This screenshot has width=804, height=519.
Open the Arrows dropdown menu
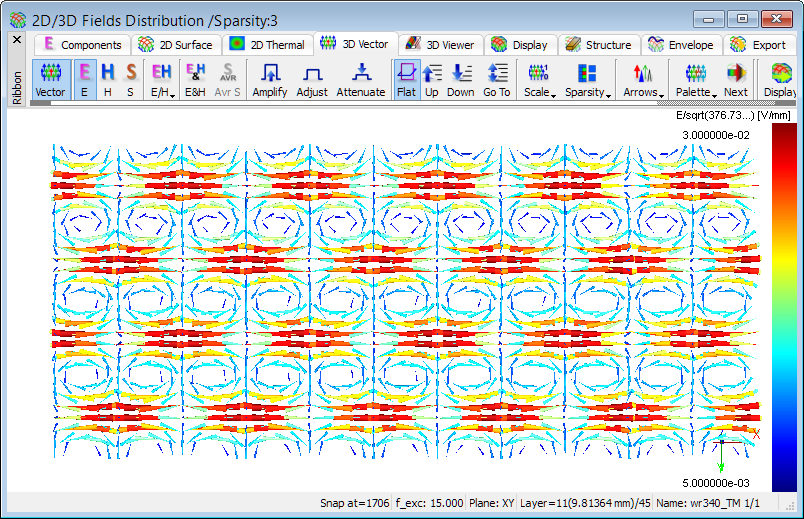coord(643,80)
